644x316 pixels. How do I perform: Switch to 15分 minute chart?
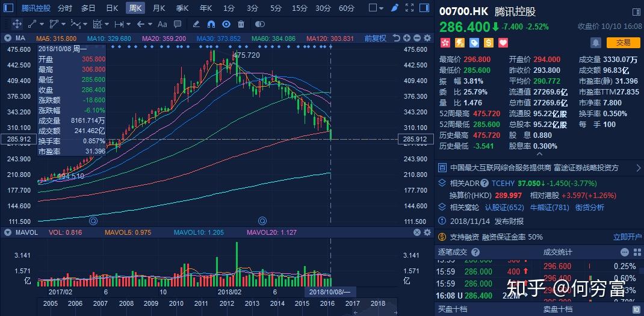[x=299, y=8]
